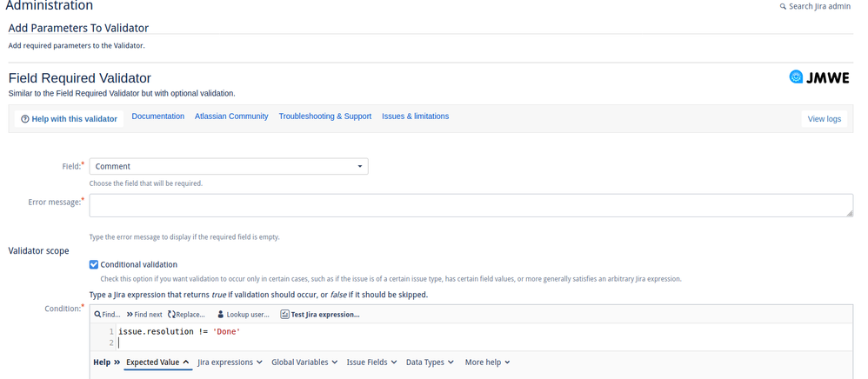The image size is (868, 379).
Task: Click the Add Parameters To Validator heading
Action: 78,28
